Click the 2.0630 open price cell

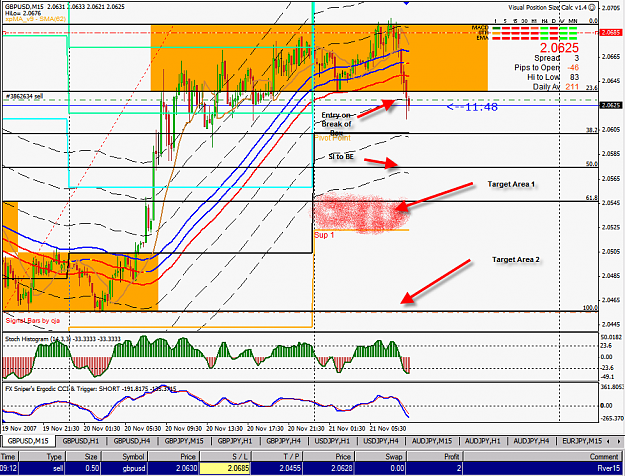tap(174, 468)
